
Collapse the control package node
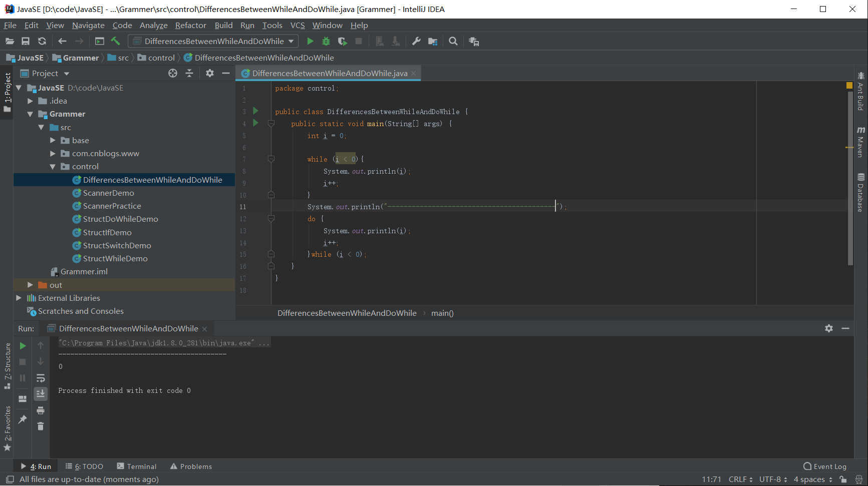click(53, 167)
